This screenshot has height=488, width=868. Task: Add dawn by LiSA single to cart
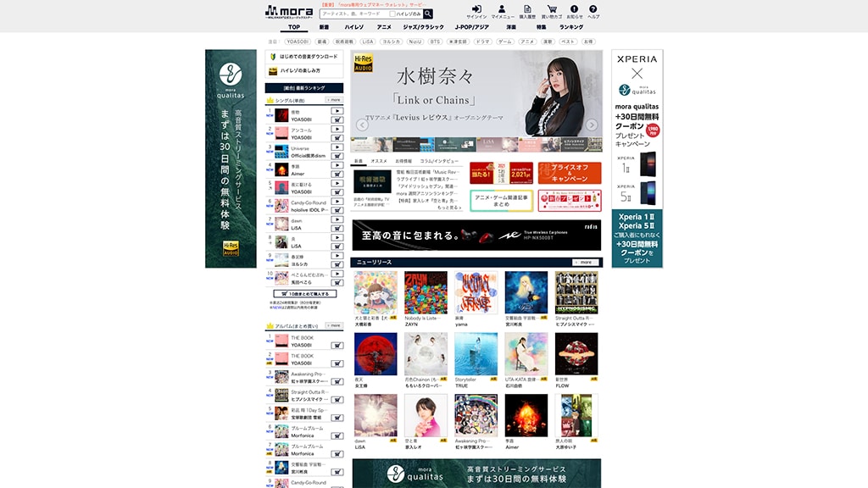pos(337,228)
